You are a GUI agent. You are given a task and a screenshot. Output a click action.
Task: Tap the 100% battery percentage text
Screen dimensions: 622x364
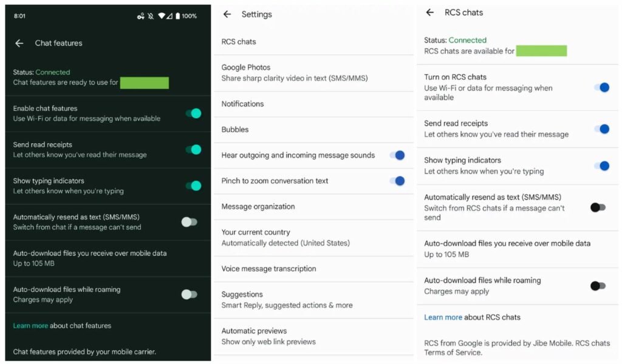click(x=190, y=16)
